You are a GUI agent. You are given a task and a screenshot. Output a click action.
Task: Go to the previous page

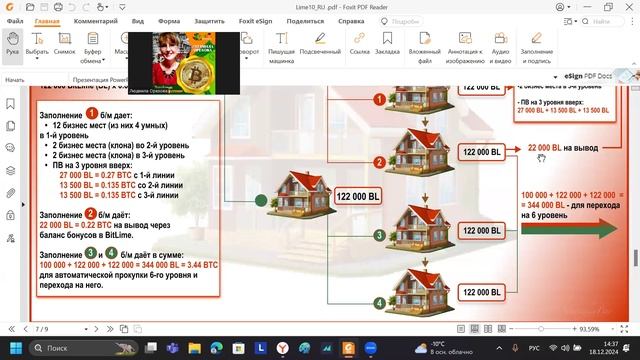(25, 329)
